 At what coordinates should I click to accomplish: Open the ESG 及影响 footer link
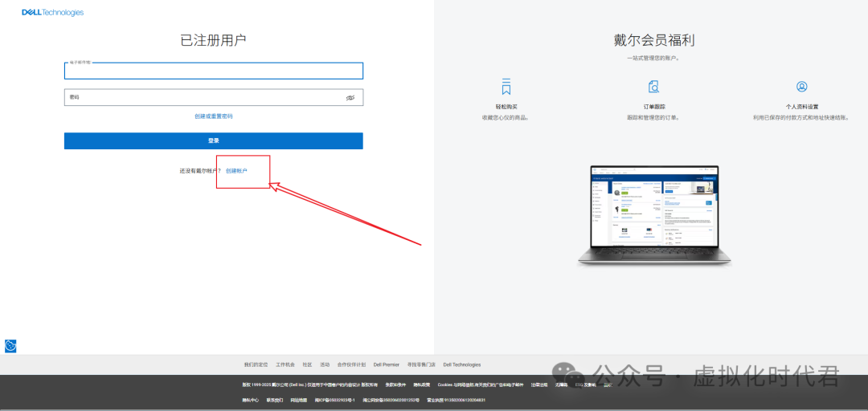(586, 385)
